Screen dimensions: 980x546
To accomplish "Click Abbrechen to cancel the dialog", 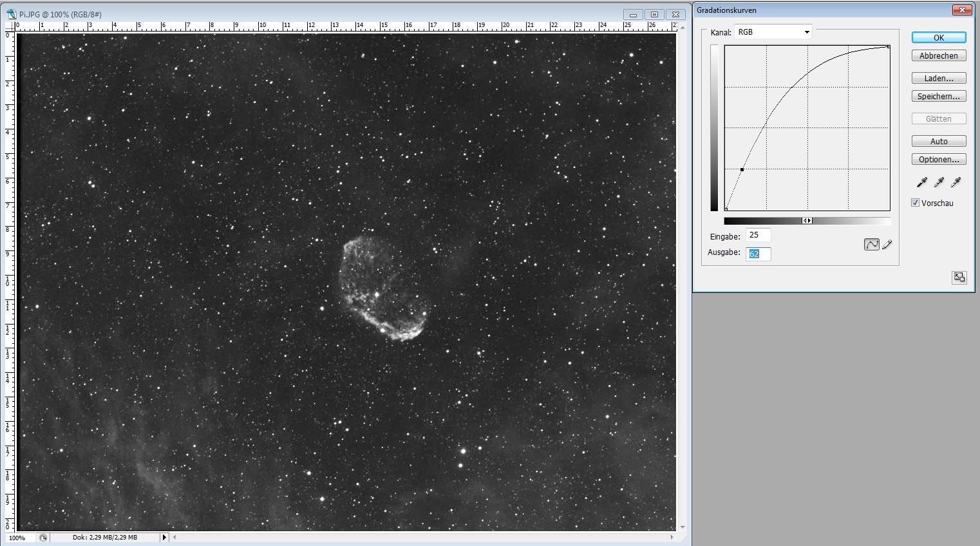I will (938, 56).
